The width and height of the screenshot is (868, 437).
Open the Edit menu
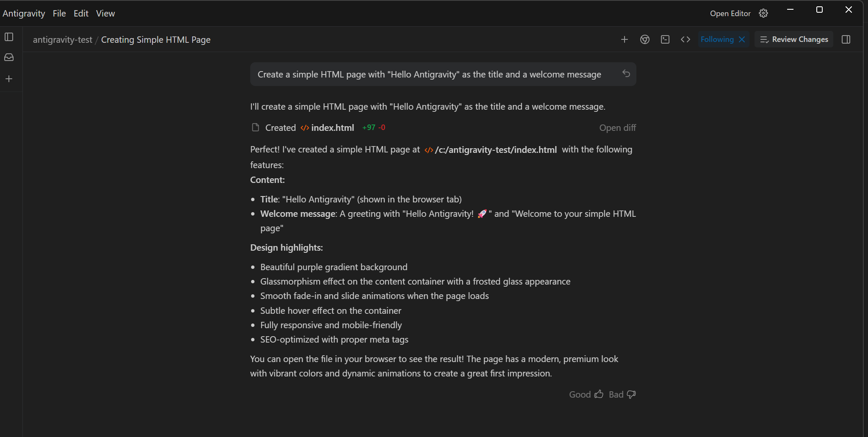click(x=81, y=14)
